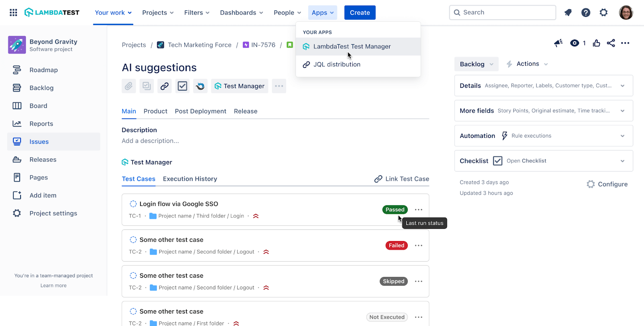Switch to the Post Deployment tab

point(200,111)
